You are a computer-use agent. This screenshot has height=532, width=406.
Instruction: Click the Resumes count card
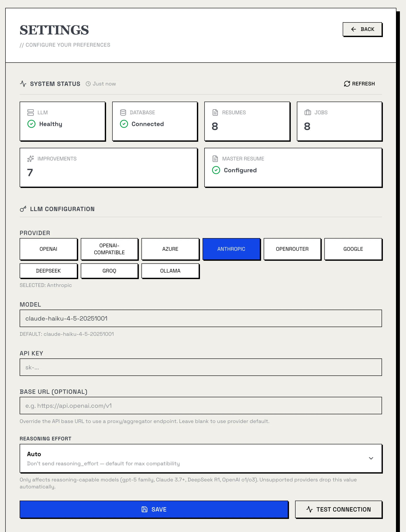point(247,121)
